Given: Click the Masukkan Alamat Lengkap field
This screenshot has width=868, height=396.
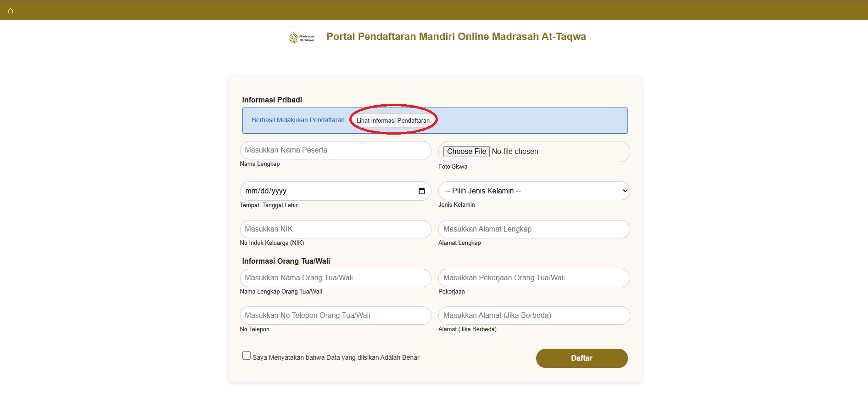Looking at the screenshot, I should [534, 229].
